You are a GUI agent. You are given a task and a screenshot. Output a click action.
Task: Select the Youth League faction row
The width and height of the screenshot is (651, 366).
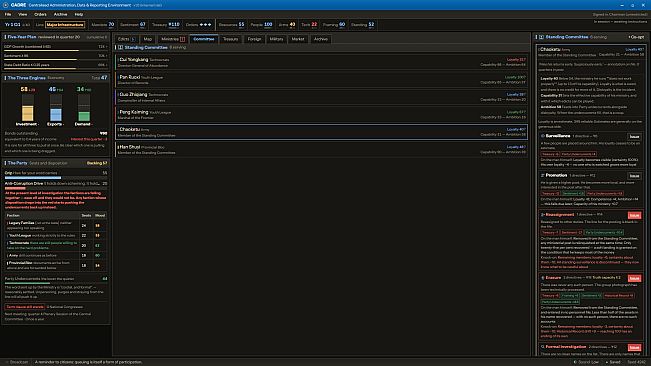tap(56, 235)
